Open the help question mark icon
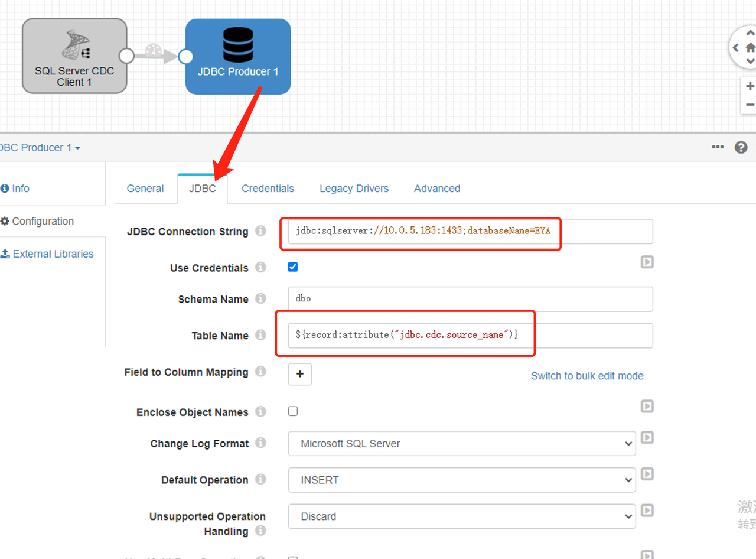The height and width of the screenshot is (559, 756). point(741,148)
